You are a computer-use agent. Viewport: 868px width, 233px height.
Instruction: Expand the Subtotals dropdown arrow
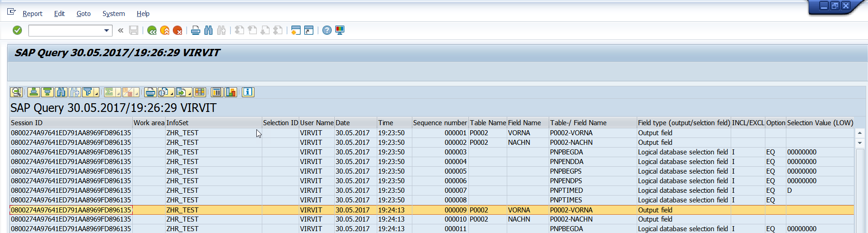pos(137,93)
